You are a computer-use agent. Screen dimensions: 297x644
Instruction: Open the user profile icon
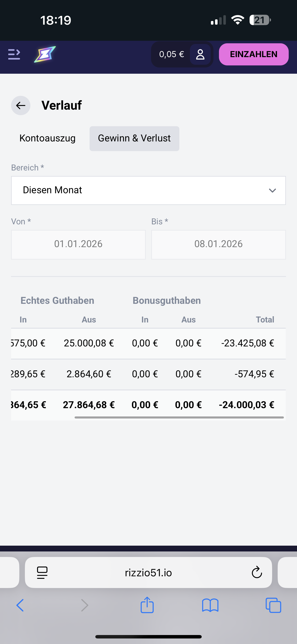[200, 54]
